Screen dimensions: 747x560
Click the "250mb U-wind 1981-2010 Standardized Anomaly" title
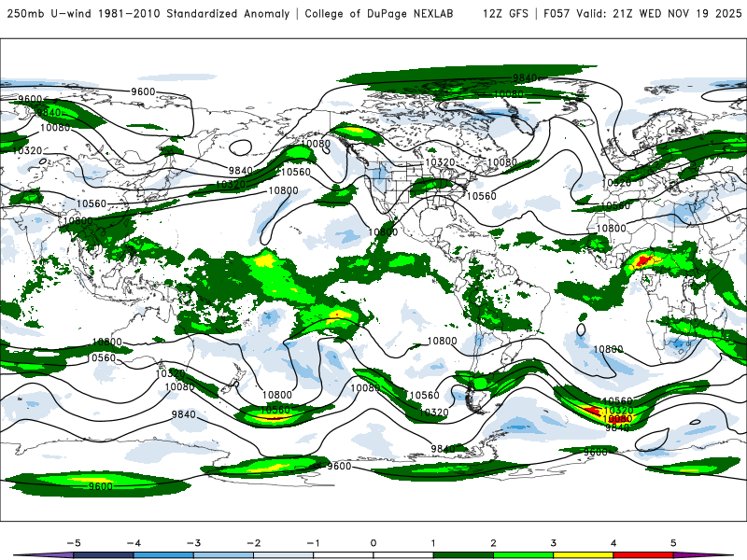[x=148, y=14]
